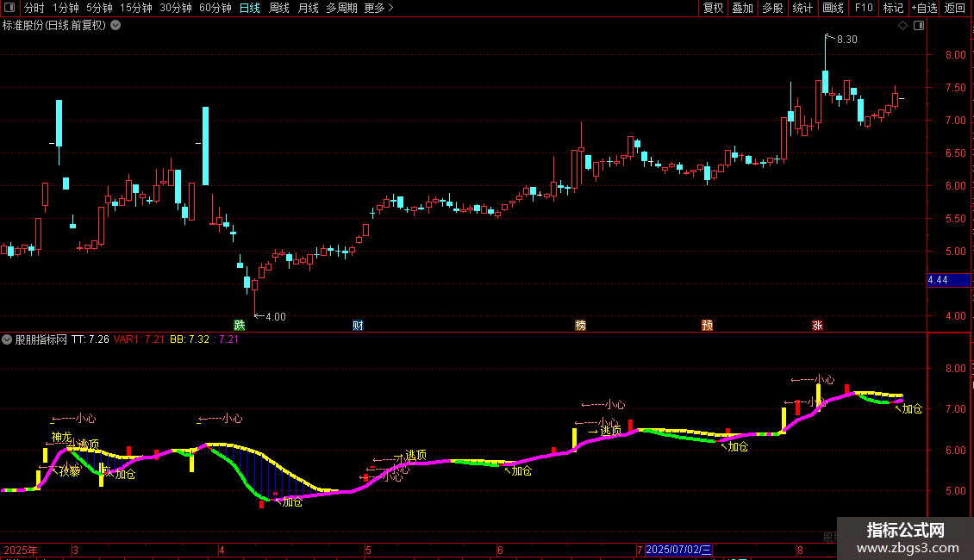Screen dimensions: 974x560
Task: Click the 标准股份(日线.前复权) title
Action: 54,26
